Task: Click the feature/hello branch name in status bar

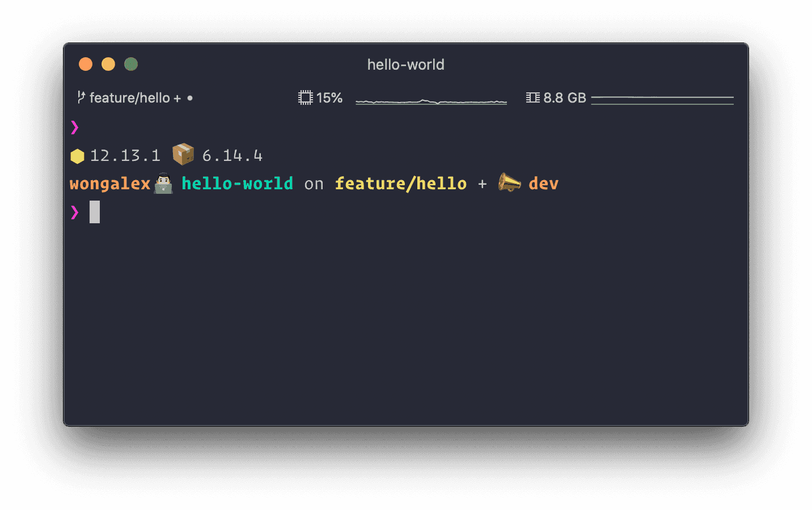Action: 130,98
